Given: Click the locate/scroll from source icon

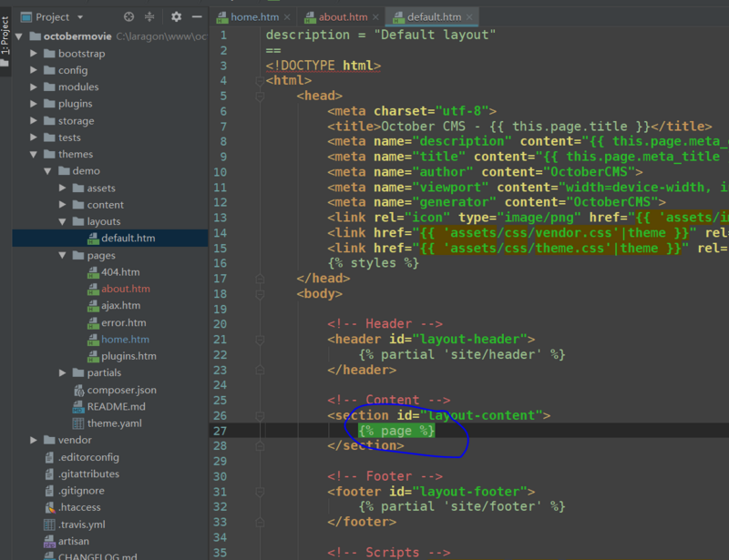Looking at the screenshot, I should pos(128,17).
